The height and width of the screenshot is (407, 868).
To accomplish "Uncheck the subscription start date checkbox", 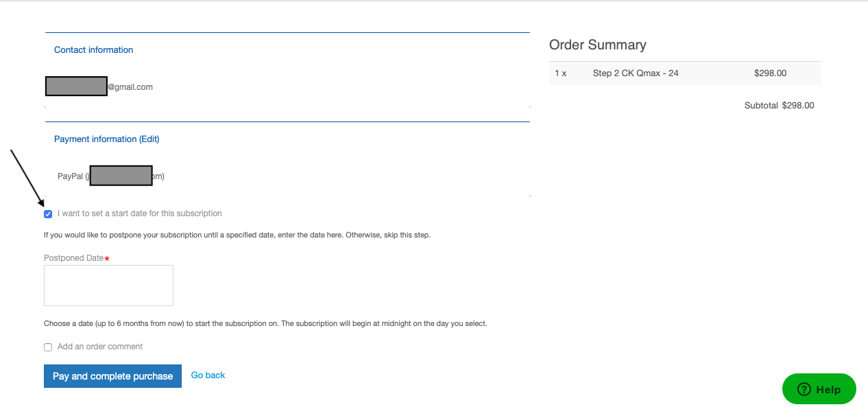I will tap(48, 214).
